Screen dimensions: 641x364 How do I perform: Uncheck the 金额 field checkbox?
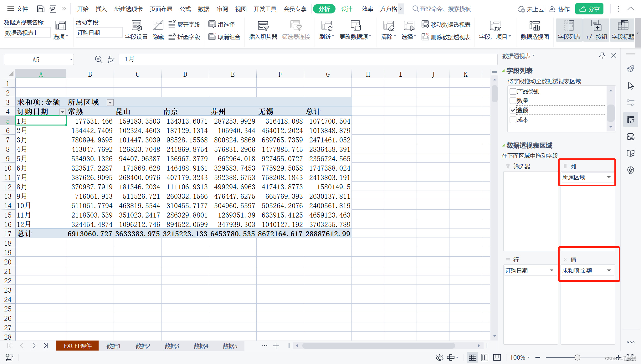513,110
